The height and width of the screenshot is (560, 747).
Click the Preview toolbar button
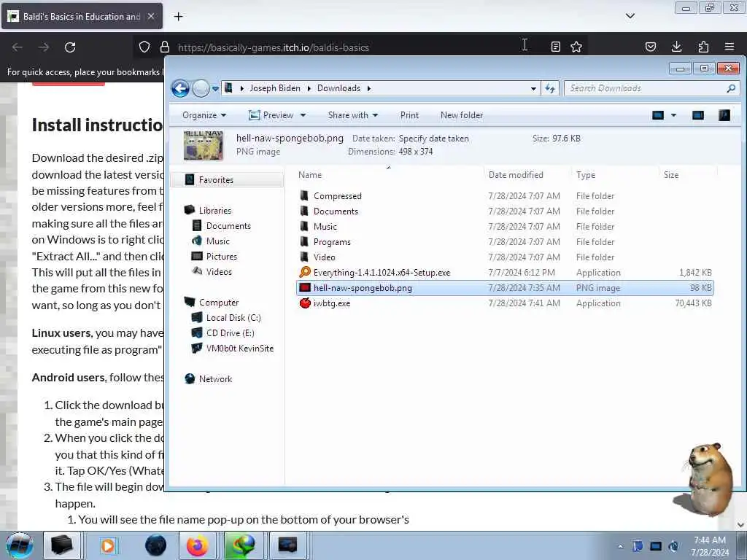click(x=271, y=115)
